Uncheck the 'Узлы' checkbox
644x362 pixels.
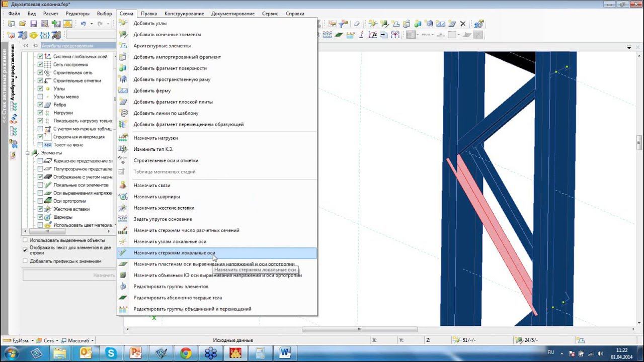click(40, 88)
